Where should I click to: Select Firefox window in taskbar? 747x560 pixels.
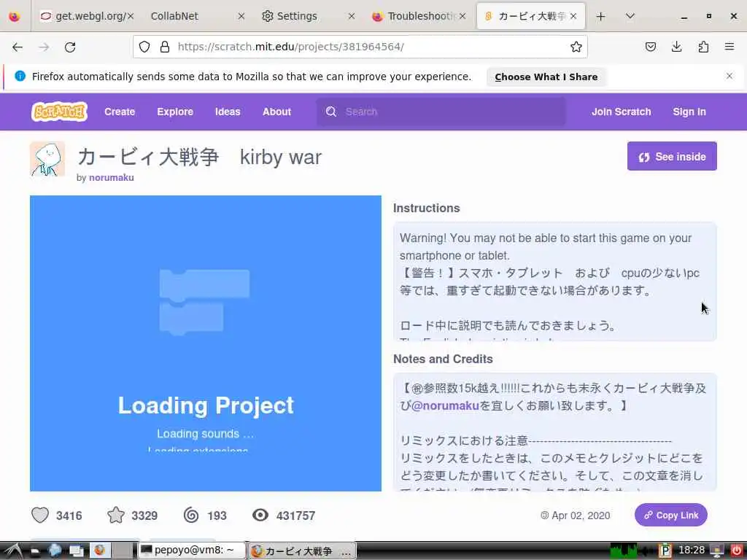(x=302, y=551)
